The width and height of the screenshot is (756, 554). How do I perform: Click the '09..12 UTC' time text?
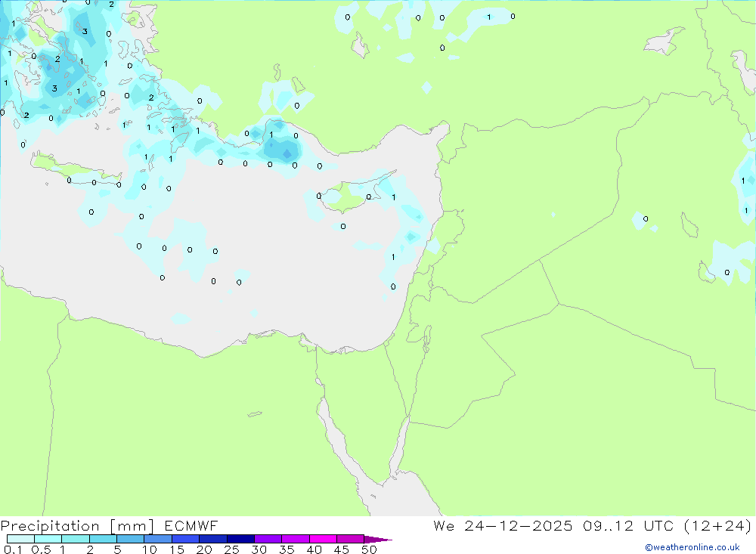tap(627, 525)
